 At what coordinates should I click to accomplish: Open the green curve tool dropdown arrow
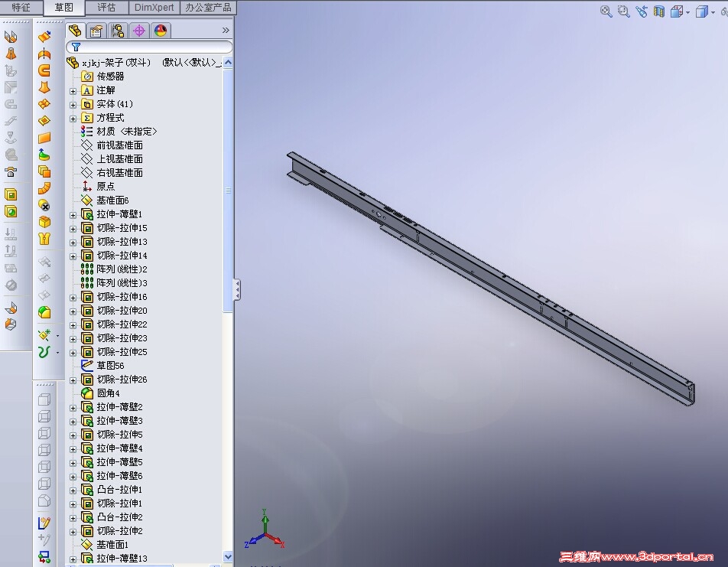tap(57, 353)
